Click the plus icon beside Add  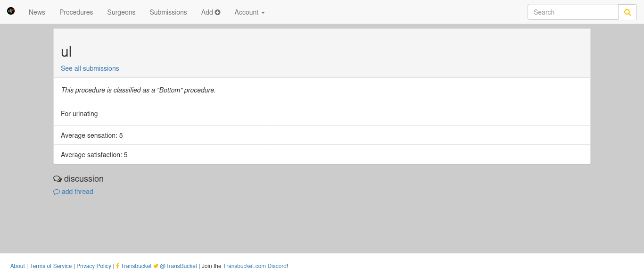(x=218, y=12)
